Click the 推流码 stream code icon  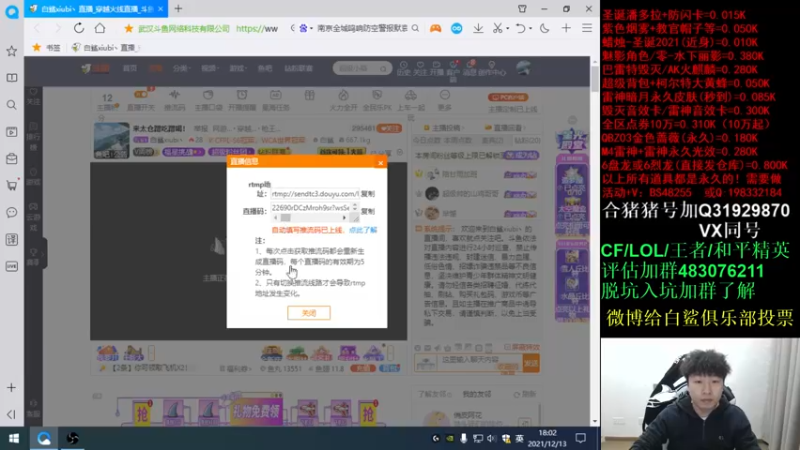point(174,100)
